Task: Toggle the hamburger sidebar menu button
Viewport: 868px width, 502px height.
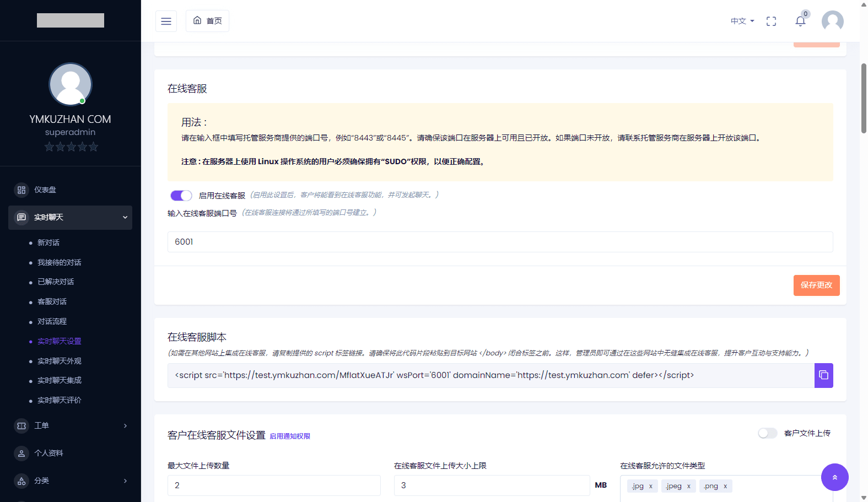Action: 166,21
